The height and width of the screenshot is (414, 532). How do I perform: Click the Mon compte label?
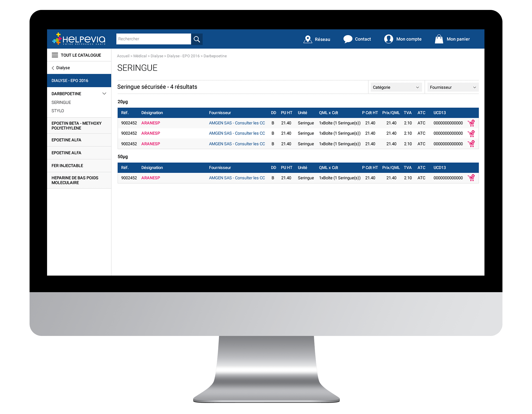pos(409,39)
